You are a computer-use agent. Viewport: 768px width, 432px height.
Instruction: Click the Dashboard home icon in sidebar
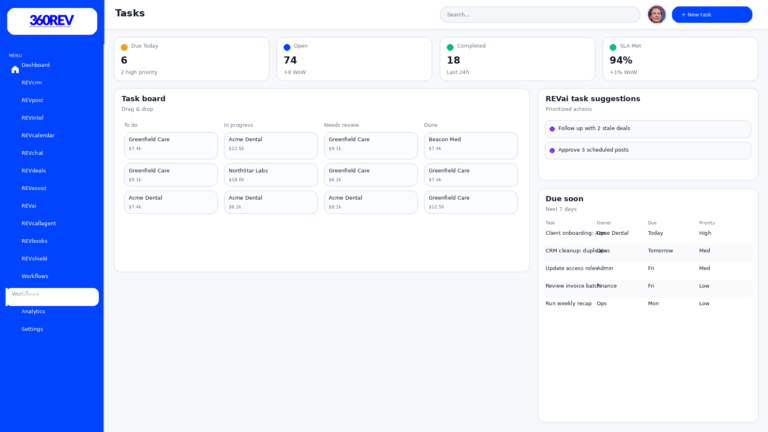point(15,69)
